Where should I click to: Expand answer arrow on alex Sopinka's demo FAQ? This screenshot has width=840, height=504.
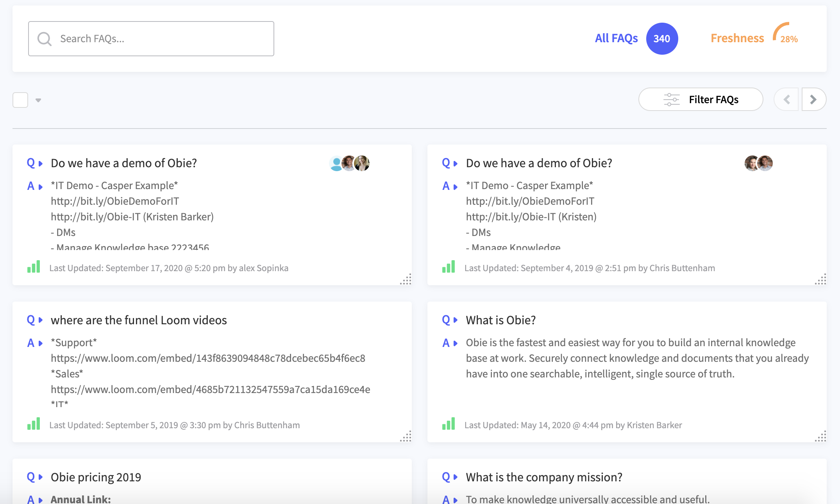[x=41, y=187]
